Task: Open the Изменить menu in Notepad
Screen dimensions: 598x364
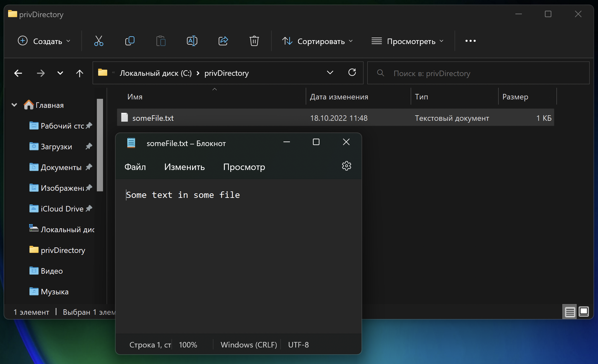Action: pos(184,167)
